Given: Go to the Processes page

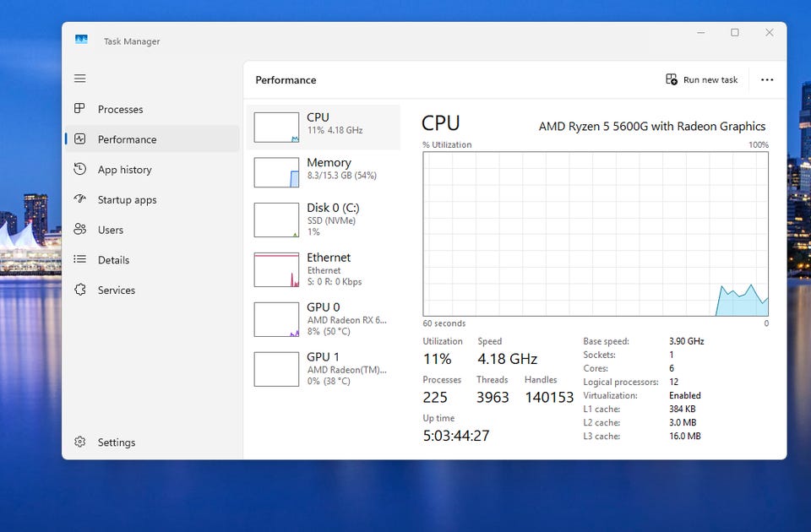Looking at the screenshot, I should pyautogui.click(x=152, y=109).
